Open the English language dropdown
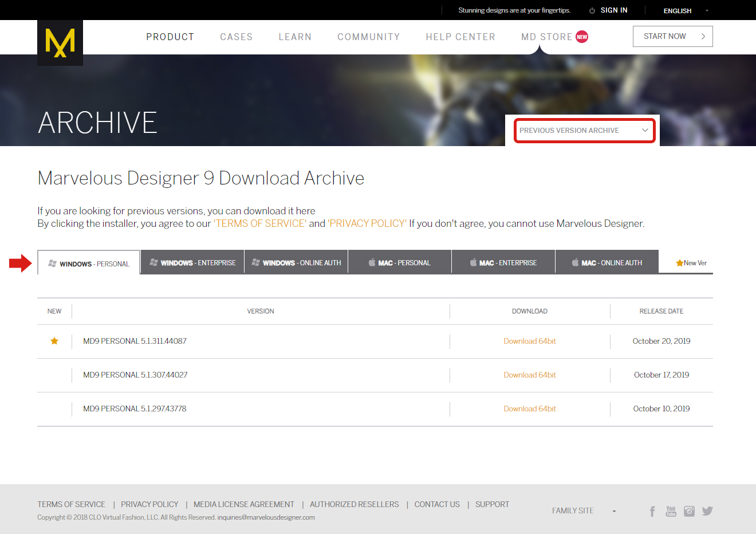 point(686,11)
